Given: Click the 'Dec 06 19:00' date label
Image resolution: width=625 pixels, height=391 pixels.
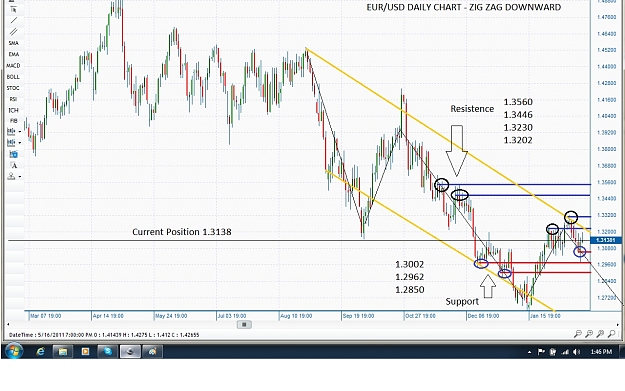Looking at the screenshot, I should click(x=483, y=316).
